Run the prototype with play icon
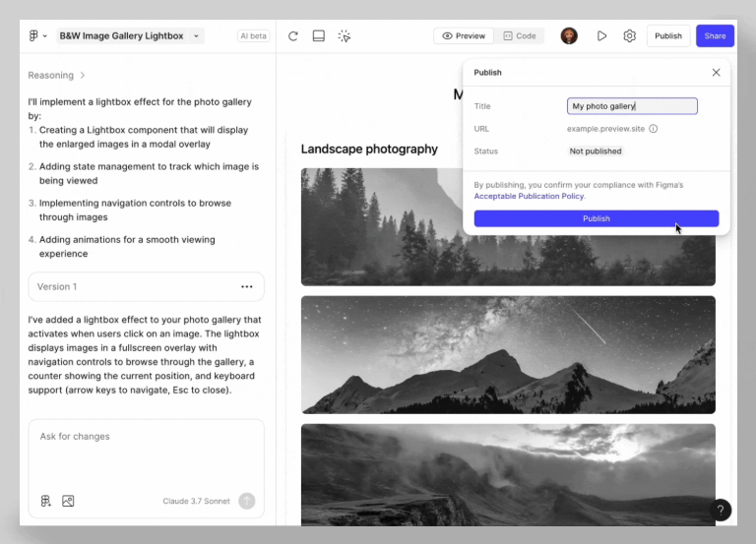 pyautogui.click(x=601, y=35)
